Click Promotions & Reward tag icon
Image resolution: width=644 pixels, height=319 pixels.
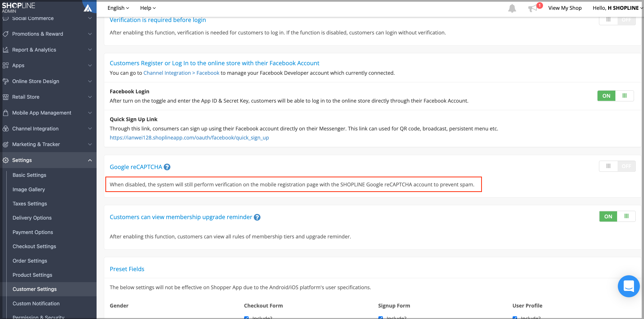tap(5, 34)
